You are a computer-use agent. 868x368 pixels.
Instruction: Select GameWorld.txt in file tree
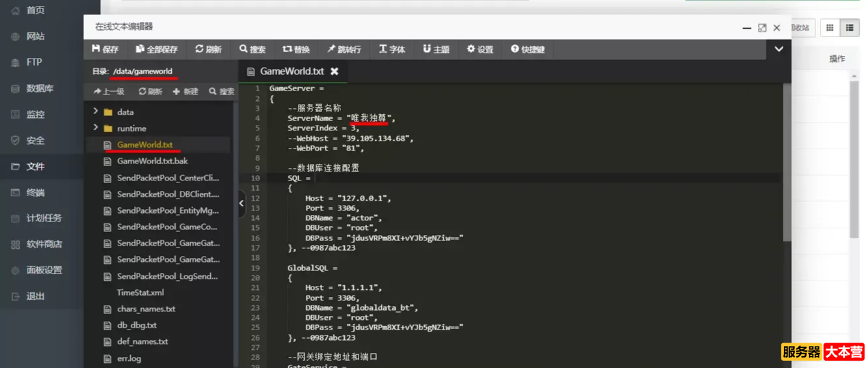(x=144, y=145)
